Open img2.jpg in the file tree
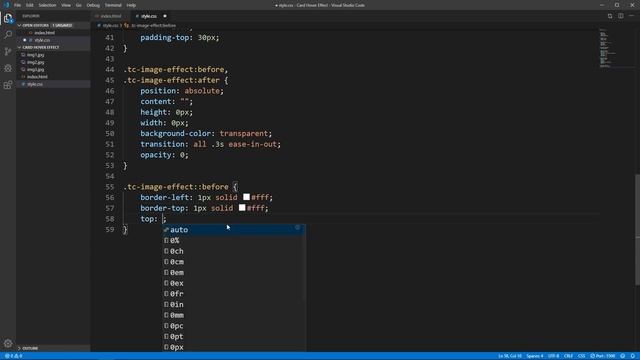Viewport: 640px width, 360px height. pos(53,62)
